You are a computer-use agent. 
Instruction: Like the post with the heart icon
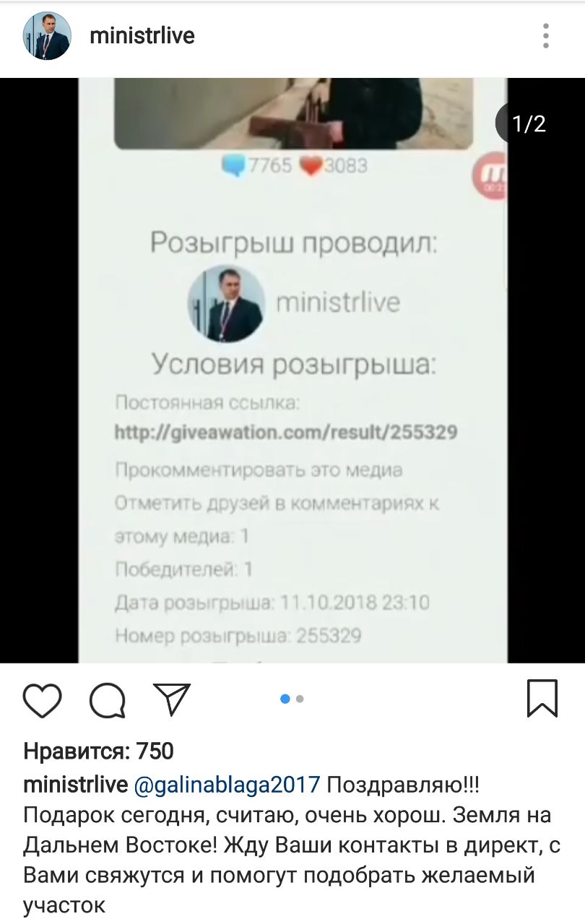[43, 699]
